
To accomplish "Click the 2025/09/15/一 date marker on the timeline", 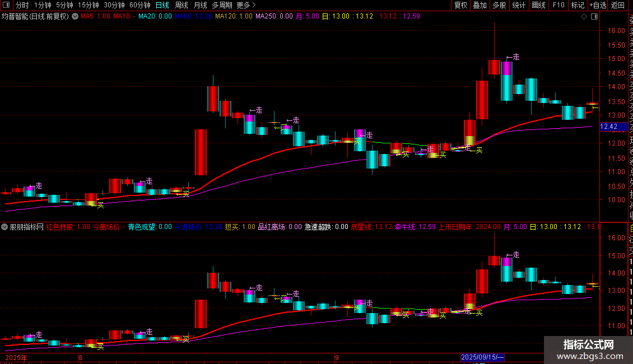I will tap(482, 357).
